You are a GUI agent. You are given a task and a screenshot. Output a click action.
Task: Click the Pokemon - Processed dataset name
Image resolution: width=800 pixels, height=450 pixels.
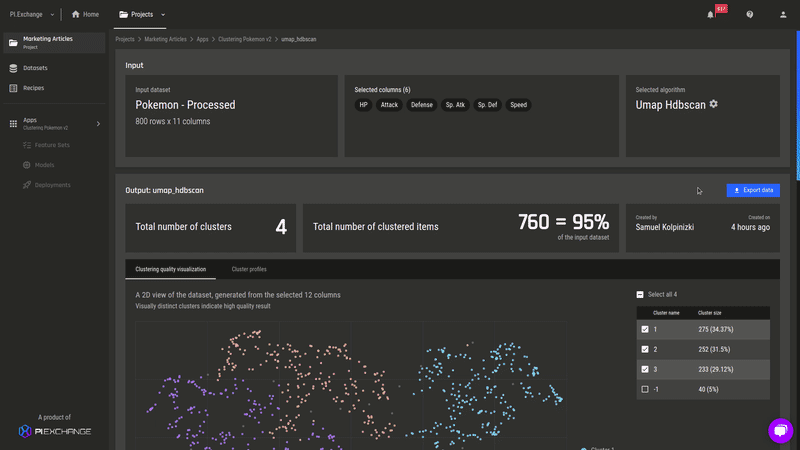(x=185, y=105)
